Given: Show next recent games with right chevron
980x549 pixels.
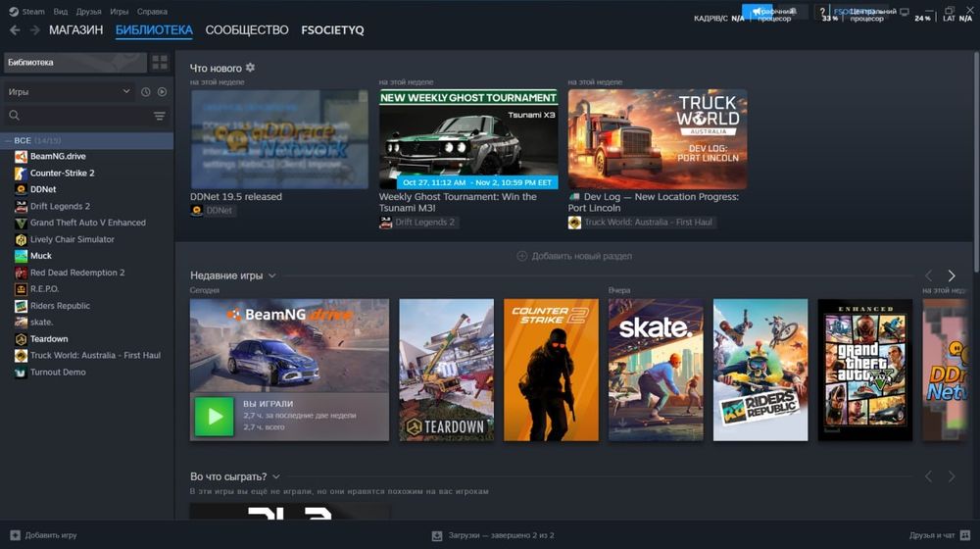Looking at the screenshot, I should coord(952,275).
